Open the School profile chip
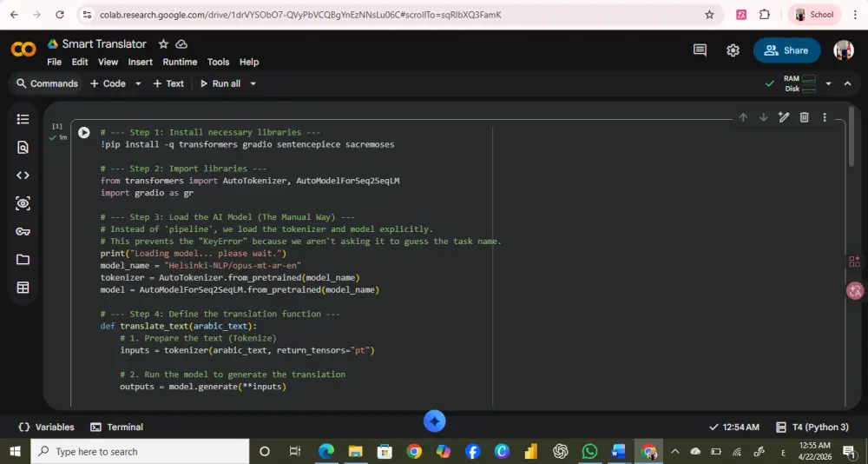The height and width of the screenshot is (464, 868). point(814,15)
